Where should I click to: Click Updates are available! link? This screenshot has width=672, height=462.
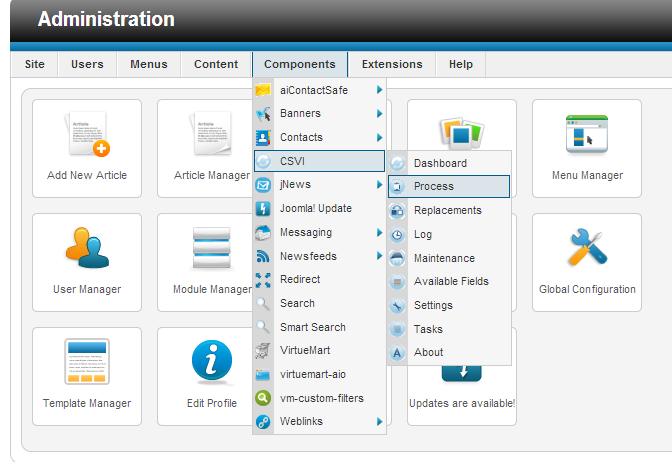(462, 403)
